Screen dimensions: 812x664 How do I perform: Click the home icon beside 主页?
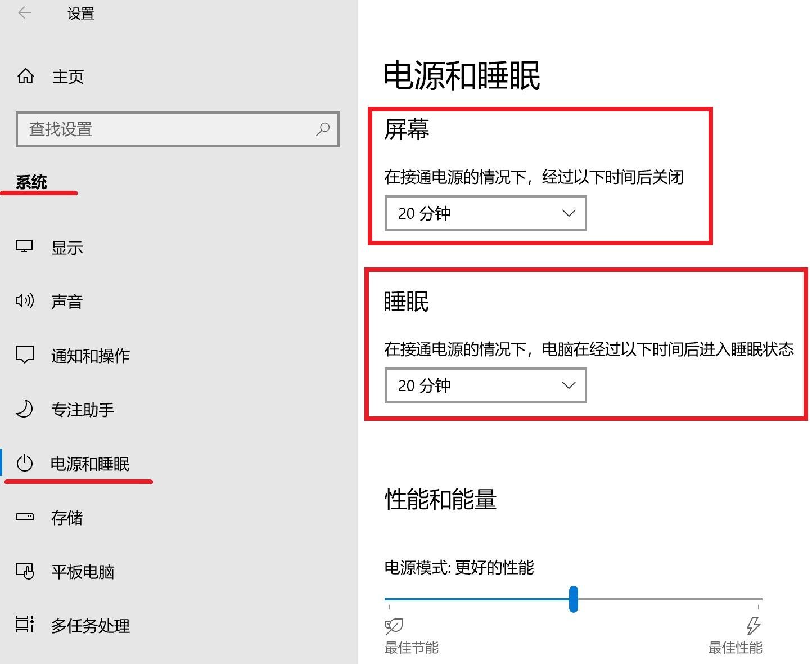(26, 76)
